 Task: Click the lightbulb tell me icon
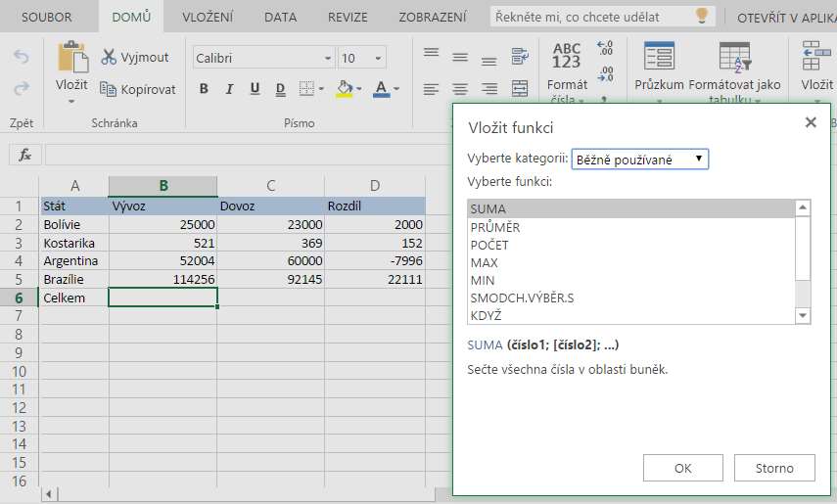pyautogui.click(x=702, y=16)
